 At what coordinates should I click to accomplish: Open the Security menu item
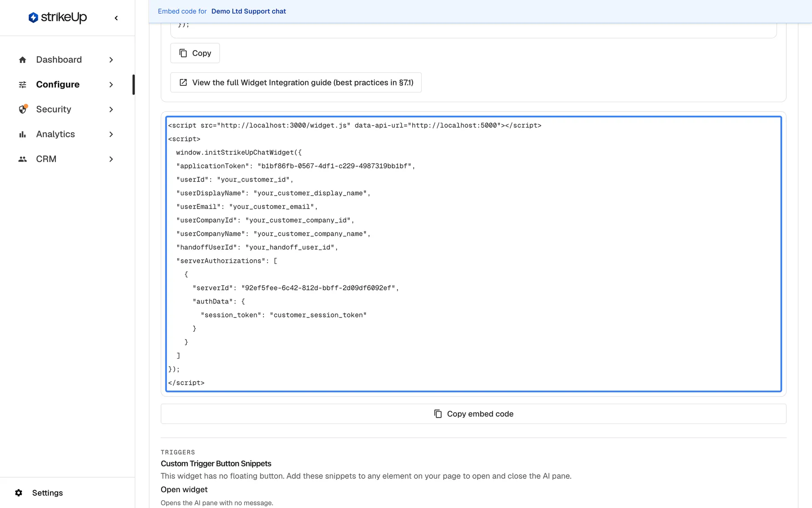click(67, 109)
